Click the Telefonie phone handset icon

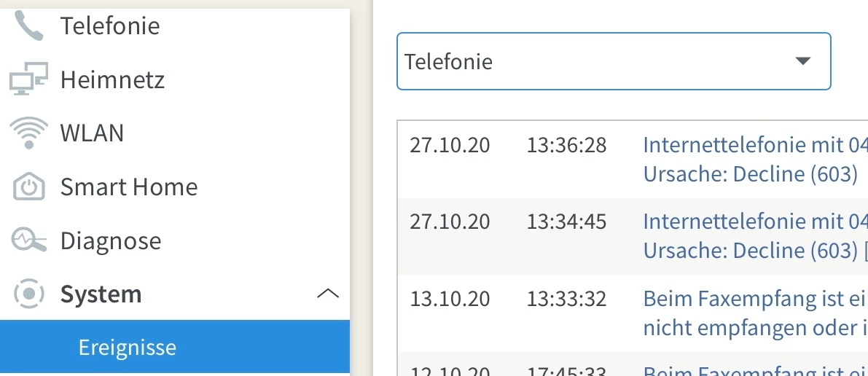pos(29,26)
